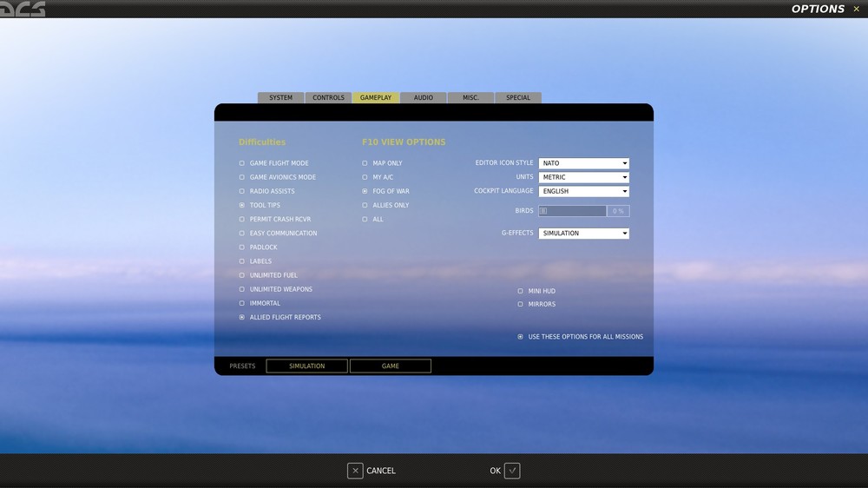This screenshot has width=868, height=488.
Task: Select My A/C F10 view option
Action: click(x=365, y=177)
